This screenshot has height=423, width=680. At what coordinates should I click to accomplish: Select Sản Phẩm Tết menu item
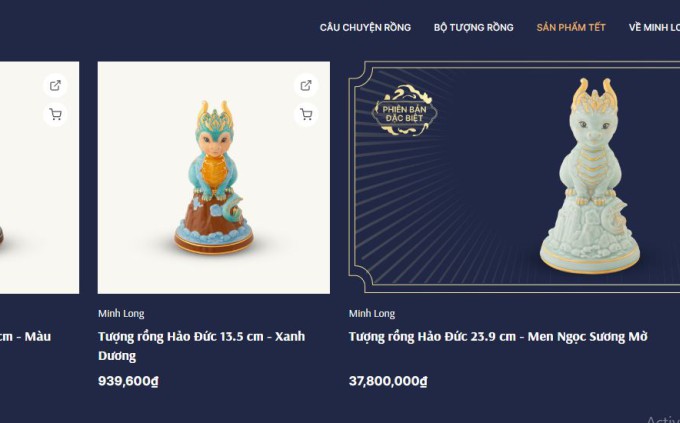click(x=571, y=27)
